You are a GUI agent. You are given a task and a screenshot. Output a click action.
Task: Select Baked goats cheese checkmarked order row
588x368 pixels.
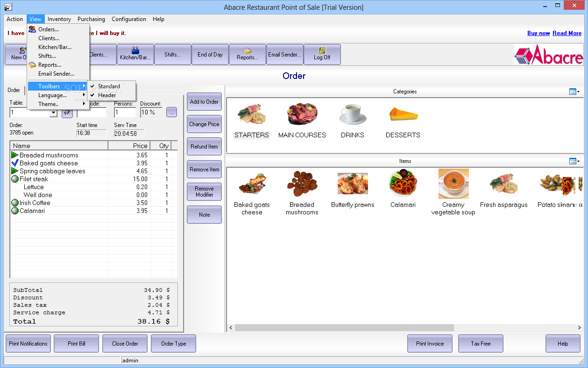point(93,163)
